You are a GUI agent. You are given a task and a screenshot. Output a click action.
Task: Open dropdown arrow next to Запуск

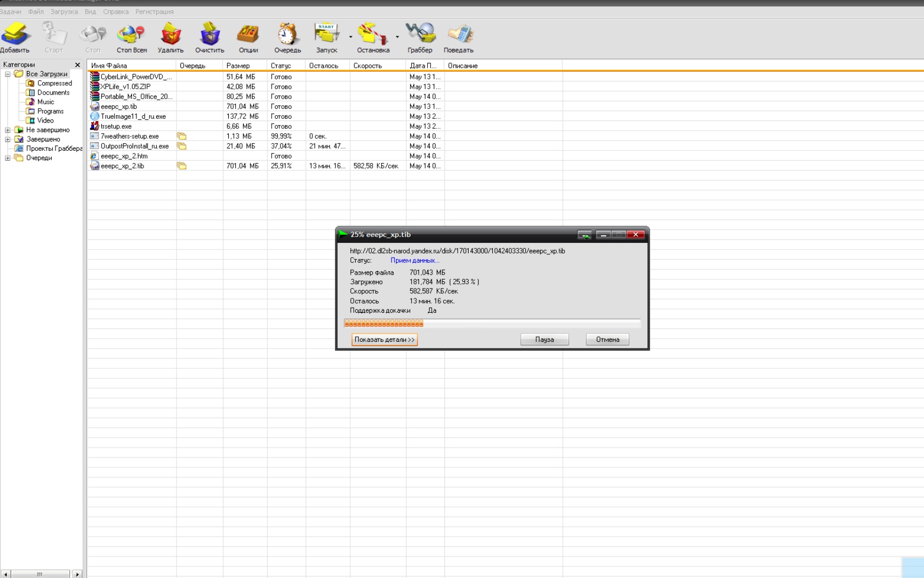click(350, 37)
